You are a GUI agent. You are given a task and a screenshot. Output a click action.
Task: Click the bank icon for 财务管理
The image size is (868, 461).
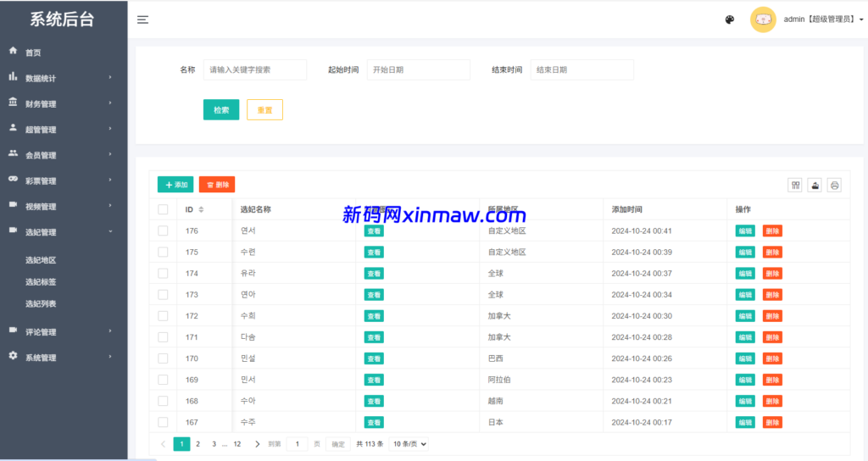point(13,102)
